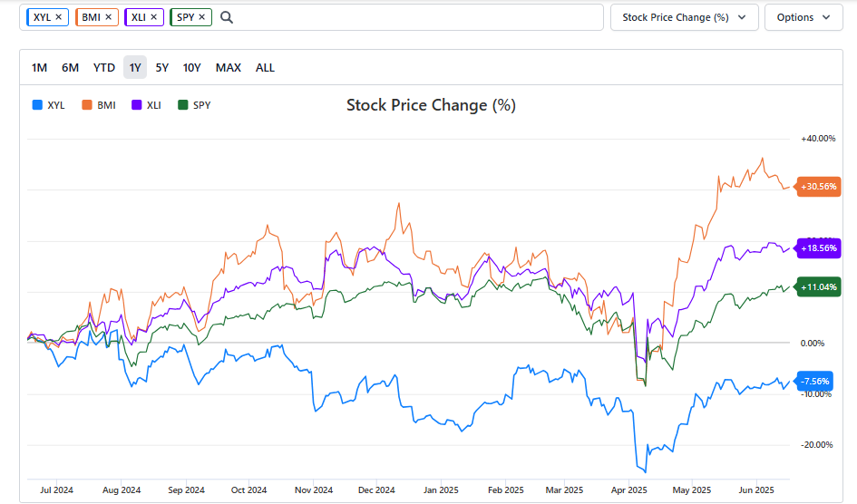Remove SPY ticker using its x icon
The height and width of the screenshot is (504, 857).
tap(203, 17)
